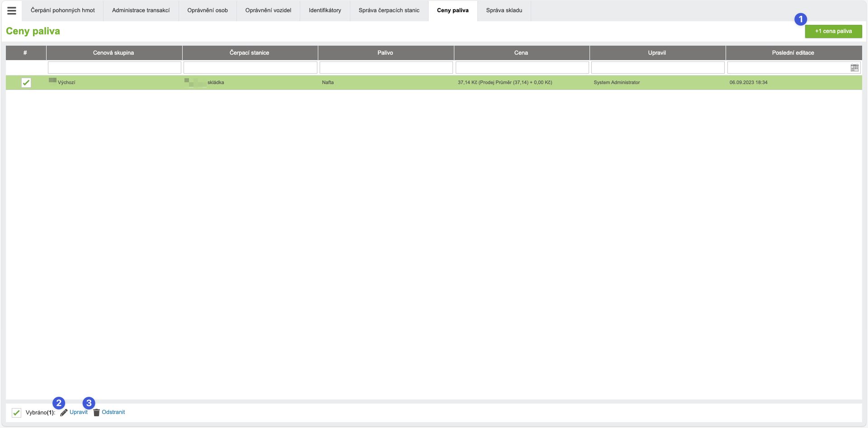868x428 pixels.
Task: Open the hamburger menu
Action: click(12, 10)
